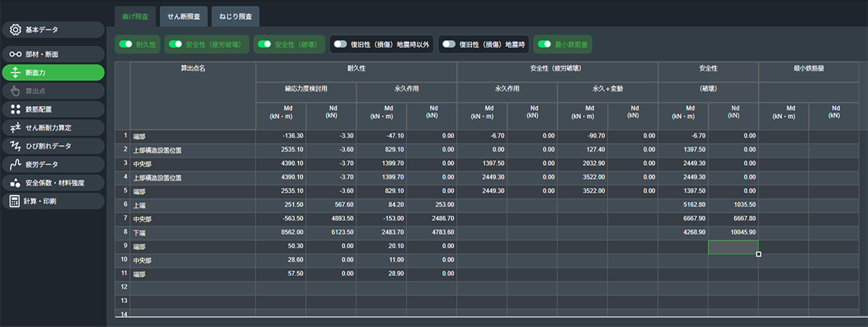Toggle the 最小鉄筋量 switch

(x=544, y=45)
